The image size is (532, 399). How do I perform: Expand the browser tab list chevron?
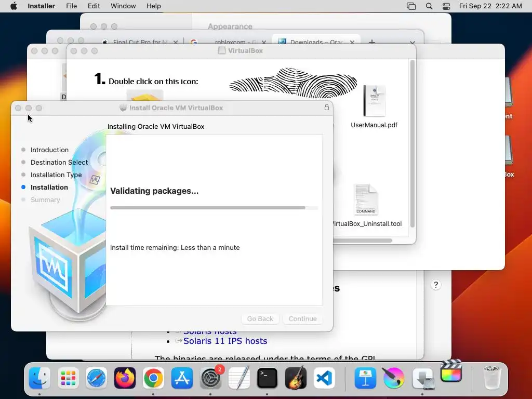pyautogui.click(x=412, y=43)
